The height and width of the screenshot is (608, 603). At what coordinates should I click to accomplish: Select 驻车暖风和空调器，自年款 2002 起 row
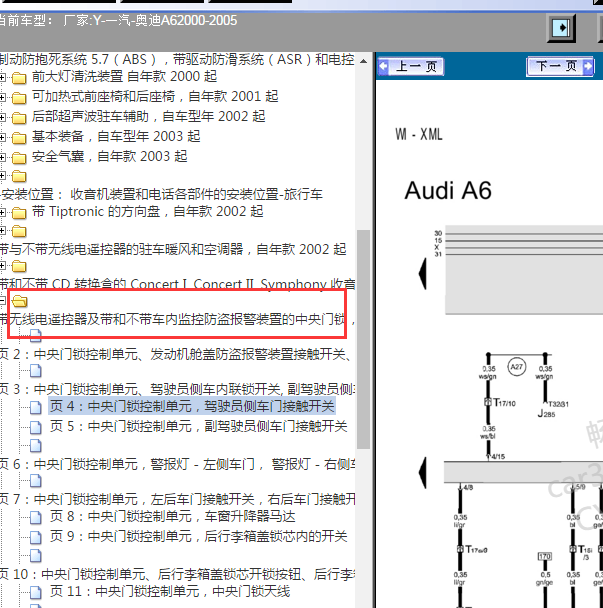(173, 249)
